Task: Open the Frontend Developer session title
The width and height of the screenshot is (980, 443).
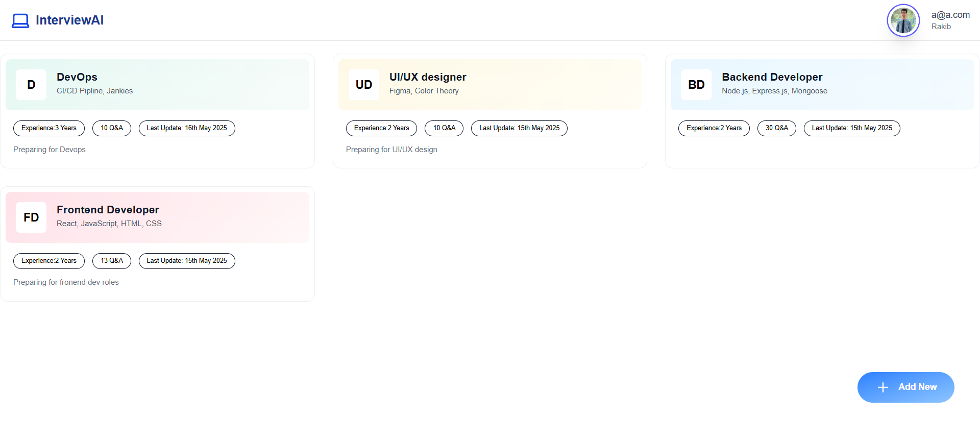Action: click(x=108, y=210)
